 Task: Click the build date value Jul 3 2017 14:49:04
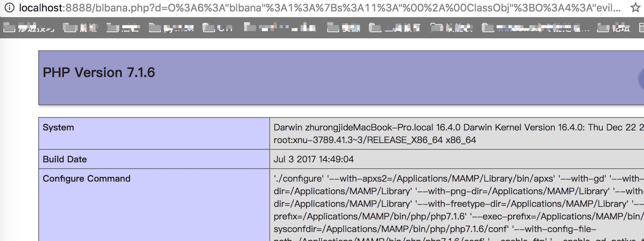coord(314,159)
